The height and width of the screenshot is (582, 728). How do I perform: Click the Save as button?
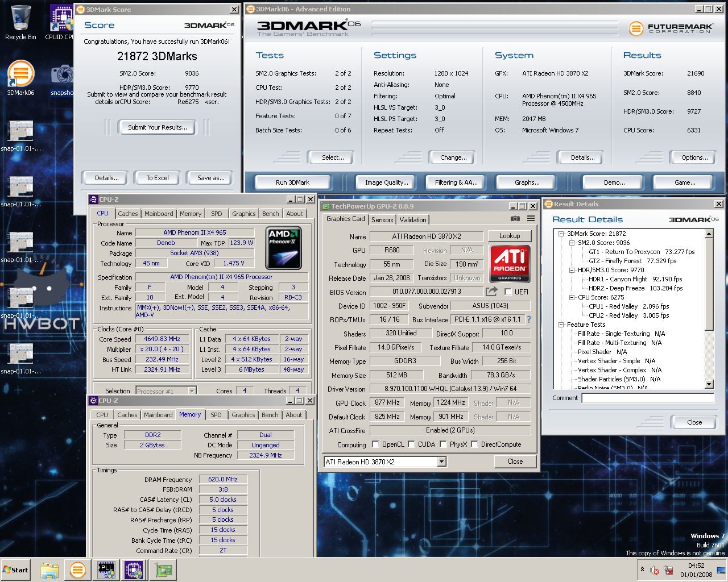pyautogui.click(x=211, y=178)
